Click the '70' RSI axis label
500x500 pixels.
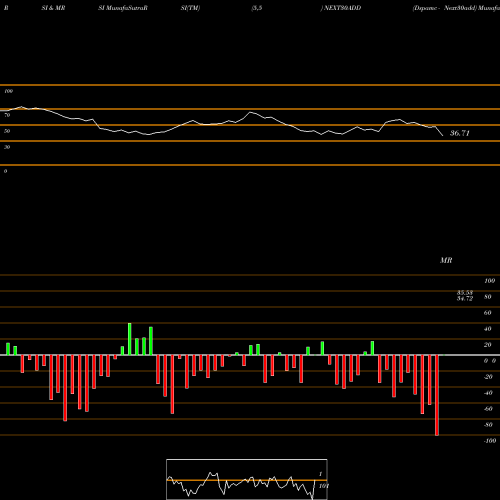coord(7,115)
